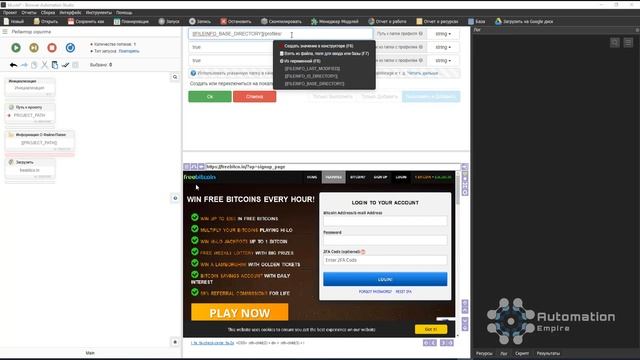The image size is (640, 360).
Task: Choose FILEINFO_BASE_DIRECTORY variable in popup
Action: (314, 84)
